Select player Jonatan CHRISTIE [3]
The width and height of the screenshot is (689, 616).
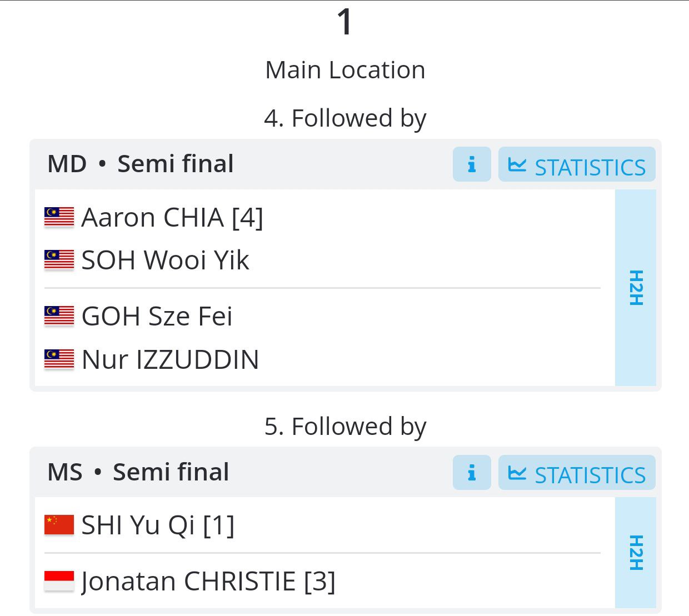[x=208, y=582]
